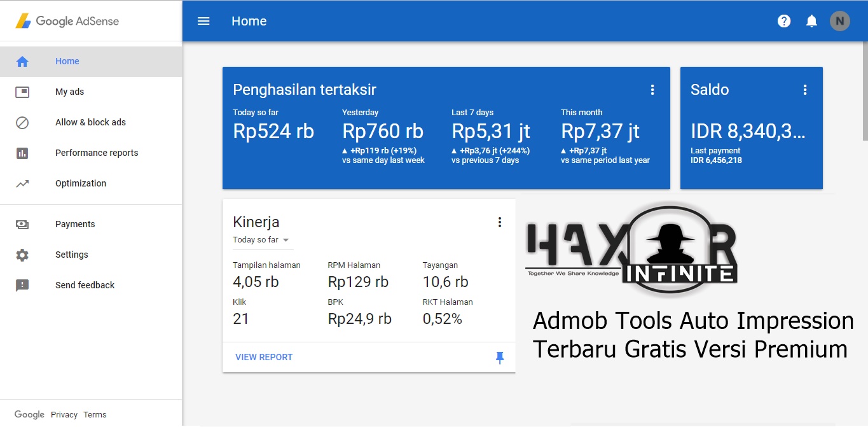Click the Rp5,31 jt last 7 days value

491,131
